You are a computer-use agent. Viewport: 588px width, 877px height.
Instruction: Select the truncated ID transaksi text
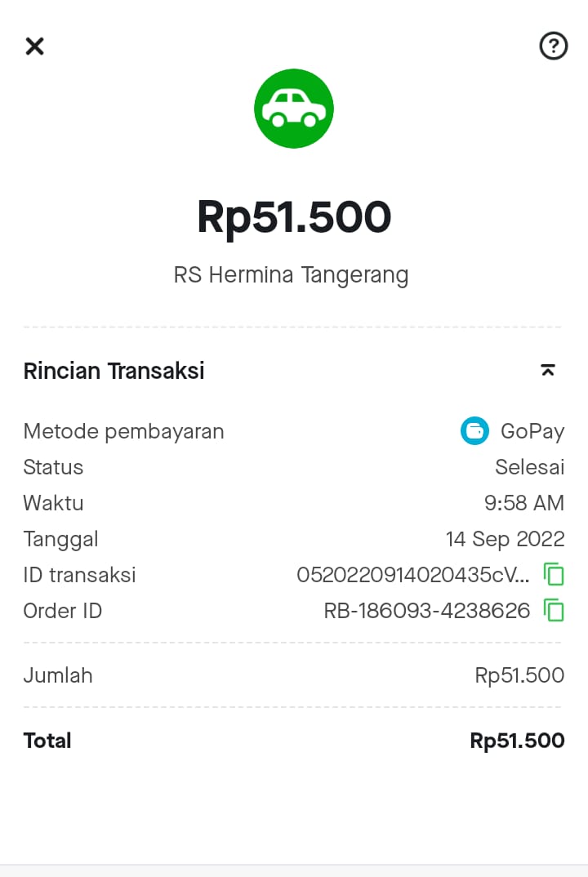pos(412,575)
